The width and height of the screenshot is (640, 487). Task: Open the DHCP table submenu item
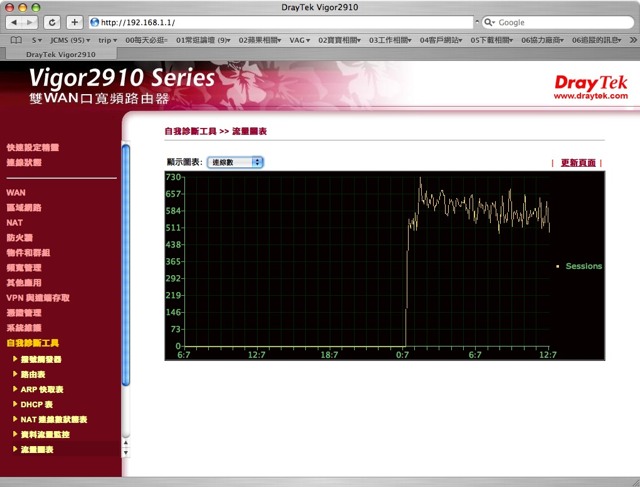coord(37,405)
